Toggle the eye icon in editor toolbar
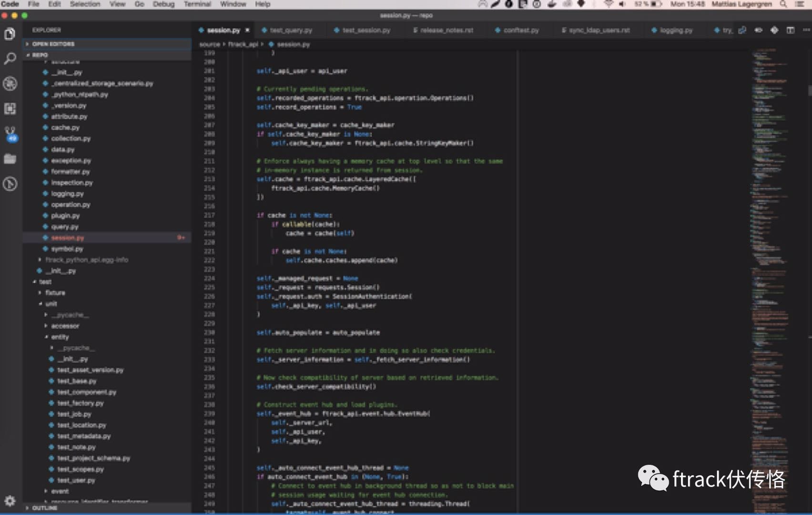Viewport: 812px width, 515px height. point(758,30)
